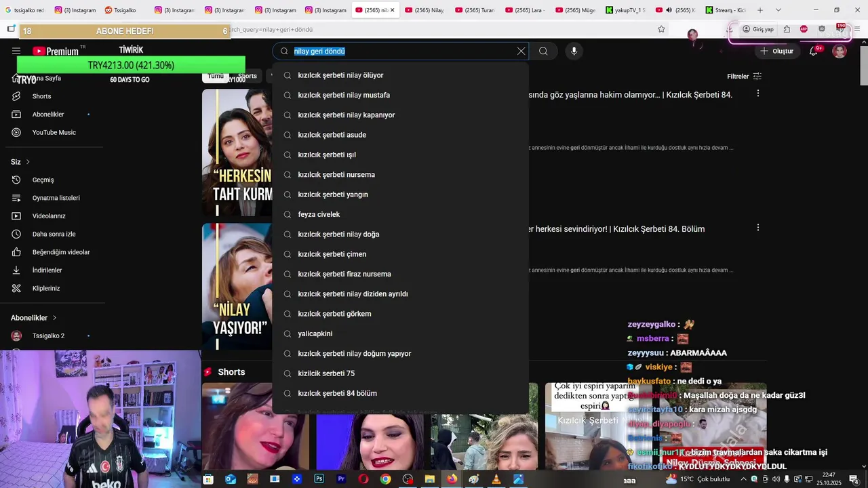The image size is (868, 488).
Task: Select the Shorts filter chip
Action: click(248, 76)
